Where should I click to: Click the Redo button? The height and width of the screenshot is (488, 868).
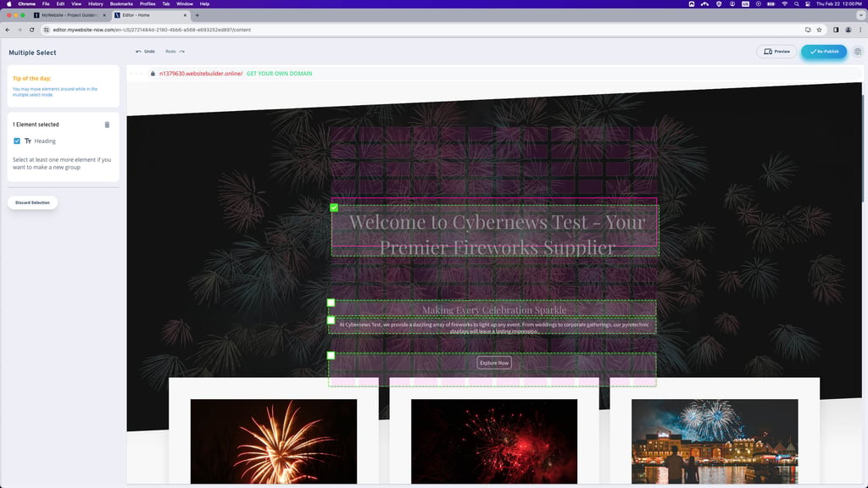pyautogui.click(x=175, y=52)
